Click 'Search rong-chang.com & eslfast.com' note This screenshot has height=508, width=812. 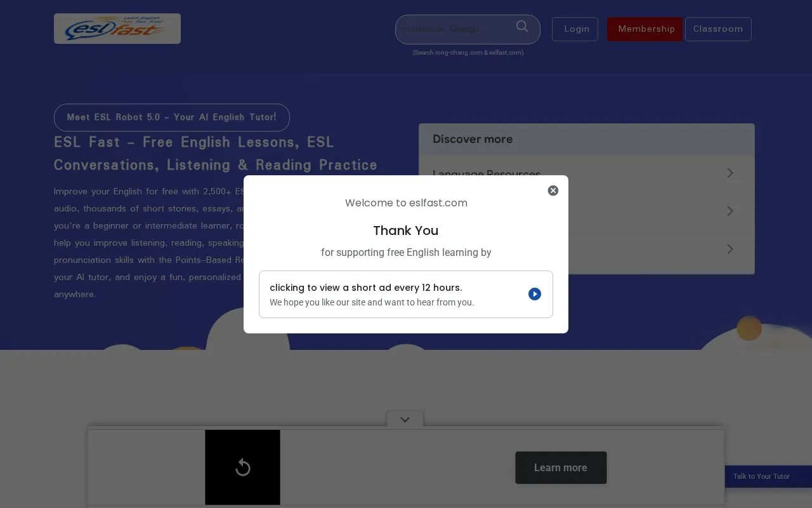tap(468, 53)
